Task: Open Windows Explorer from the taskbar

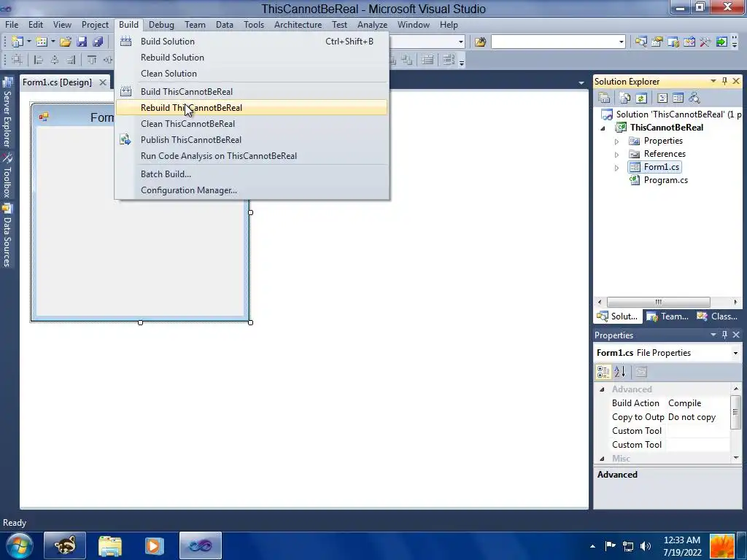Action: 110,545
